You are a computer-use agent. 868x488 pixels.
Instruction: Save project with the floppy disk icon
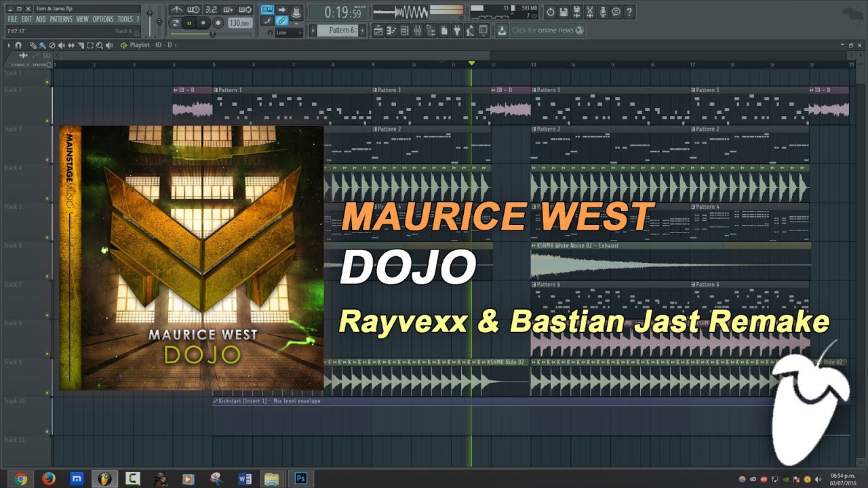(x=564, y=12)
